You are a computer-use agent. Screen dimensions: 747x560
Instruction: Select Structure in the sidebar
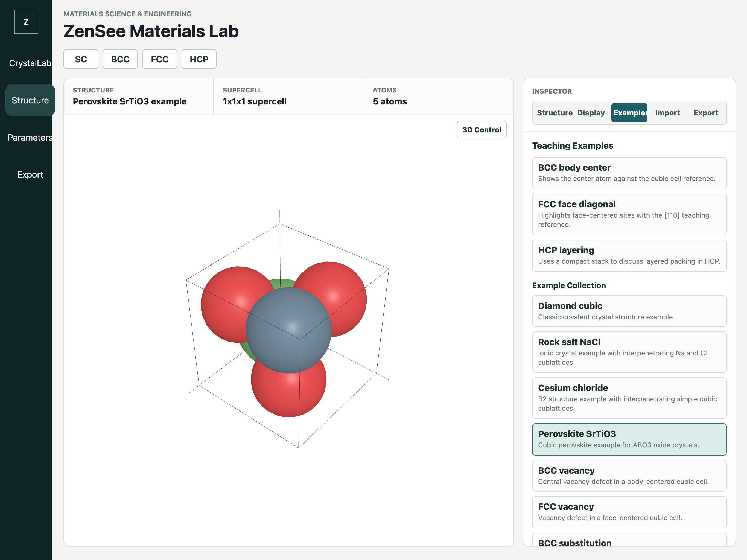30,100
